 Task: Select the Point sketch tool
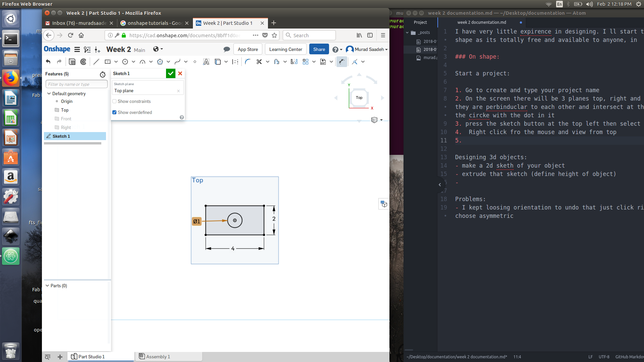(x=195, y=62)
